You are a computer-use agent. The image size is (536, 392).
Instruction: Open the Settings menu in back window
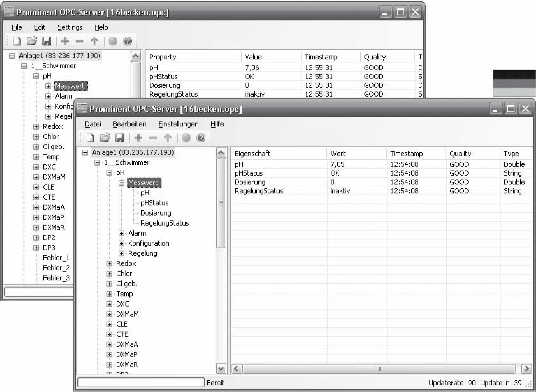tap(70, 27)
